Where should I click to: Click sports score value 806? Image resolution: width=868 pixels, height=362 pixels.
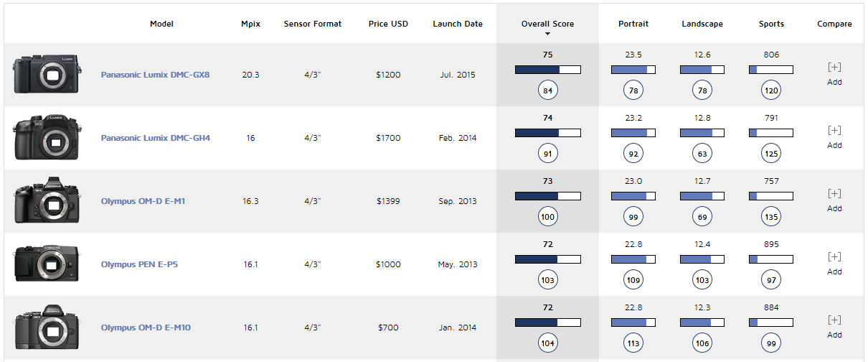(x=771, y=55)
